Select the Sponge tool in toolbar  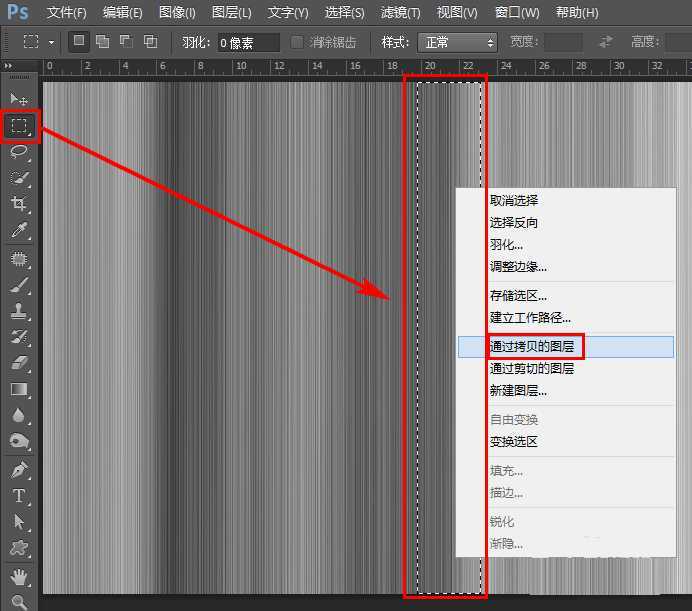click(x=19, y=441)
